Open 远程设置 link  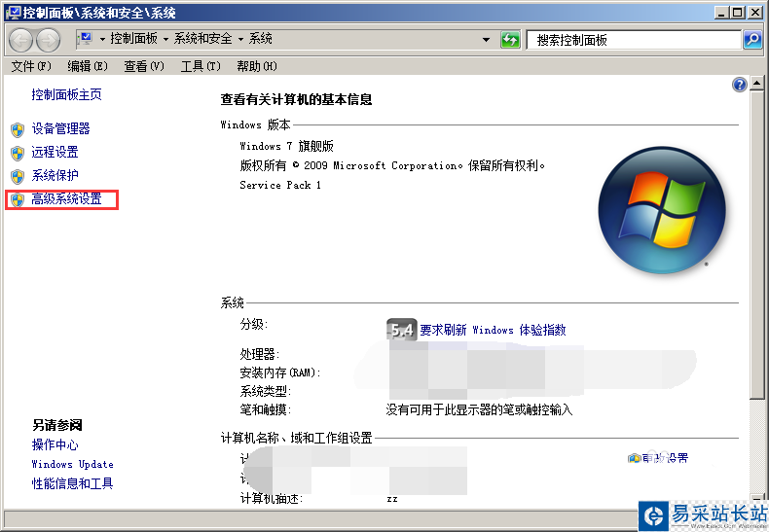point(55,153)
